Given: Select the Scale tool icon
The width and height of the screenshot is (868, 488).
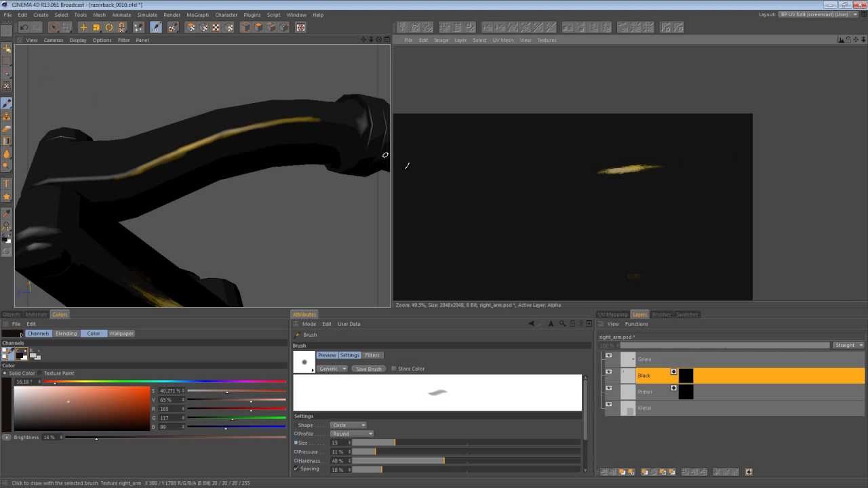Looking at the screenshot, I should 96,27.
